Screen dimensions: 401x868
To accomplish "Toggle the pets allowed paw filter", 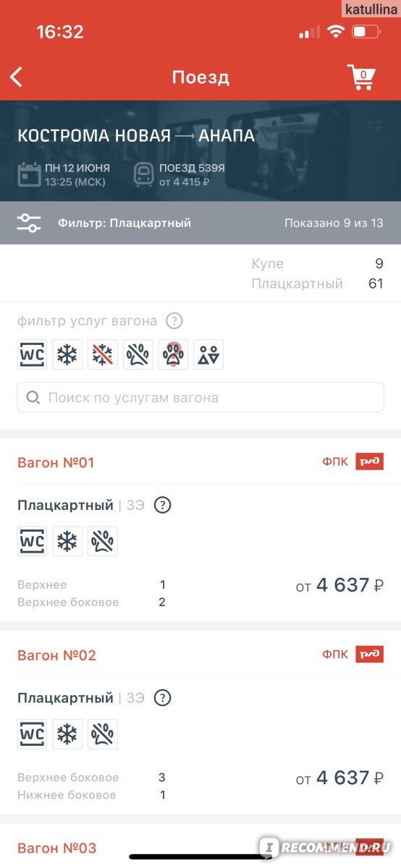I will tap(173, 355).
